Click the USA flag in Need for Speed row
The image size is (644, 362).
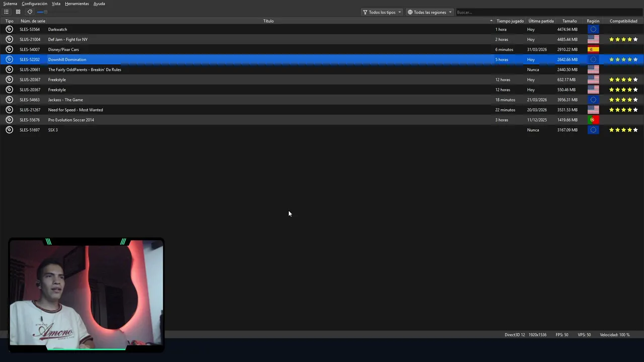coord(593,110)
